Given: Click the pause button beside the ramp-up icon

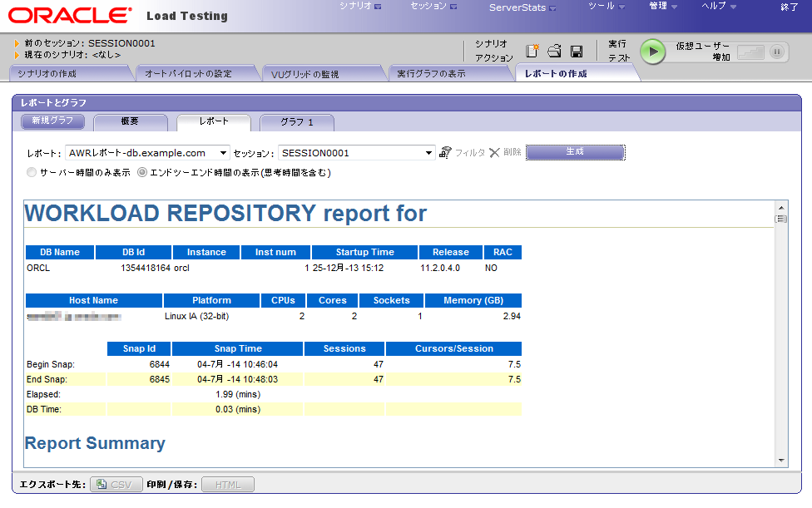Looking at the screenshot, I should 777,52.
